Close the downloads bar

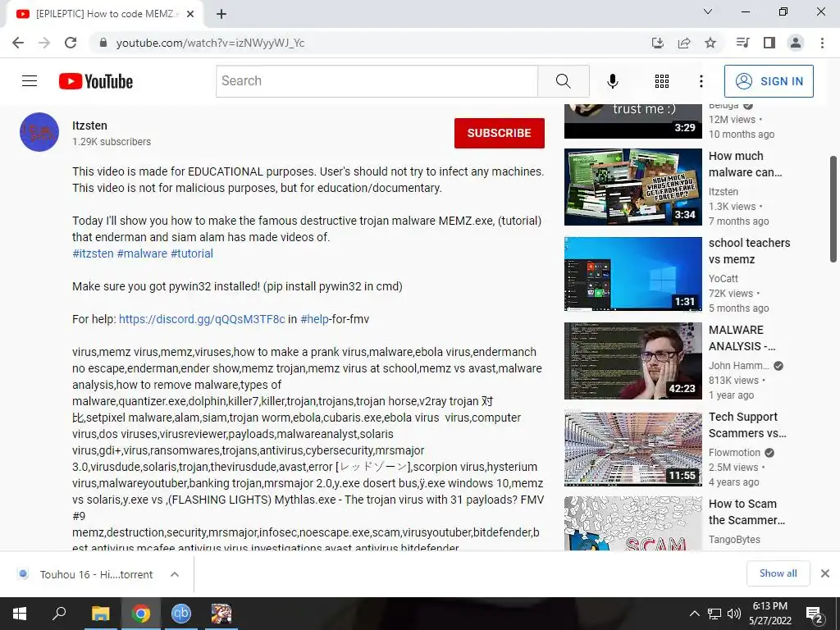[x=825, y=573]
